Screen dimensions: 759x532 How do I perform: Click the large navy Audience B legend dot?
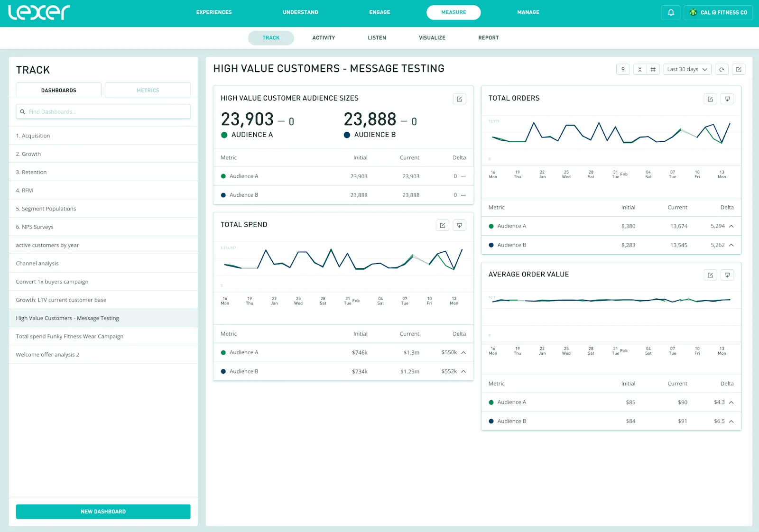click(347, 135)
